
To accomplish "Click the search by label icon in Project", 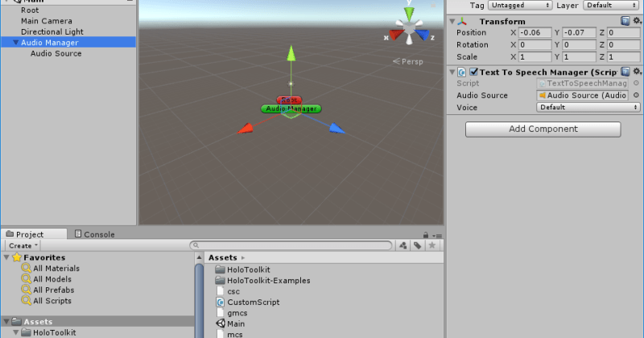I will click(x=419, y=245).
